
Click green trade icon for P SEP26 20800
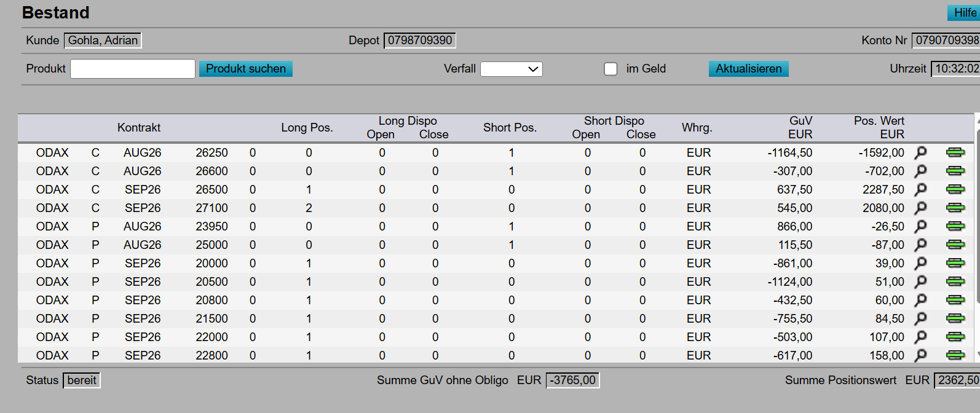(x=955, y=300)
